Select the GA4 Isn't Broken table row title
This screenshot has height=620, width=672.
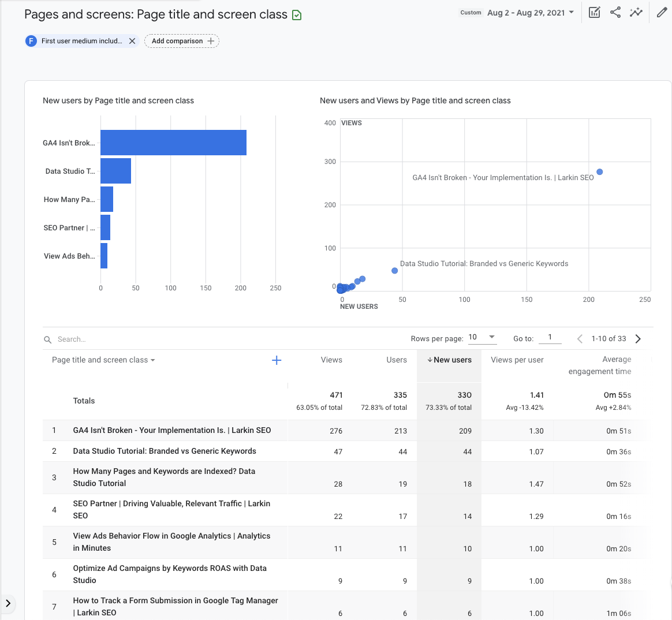coord(172,430)
